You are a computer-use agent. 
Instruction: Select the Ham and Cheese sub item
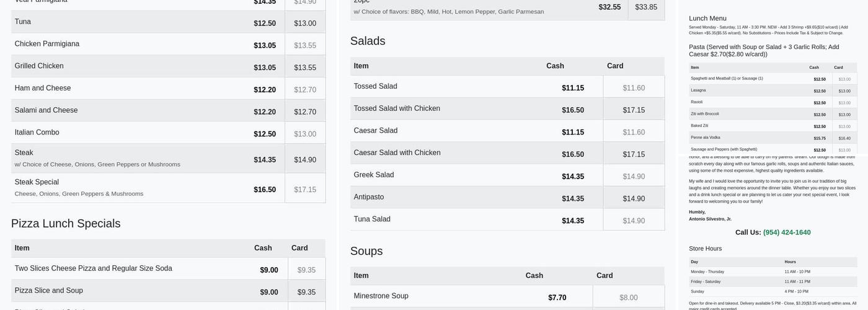coord(43,88)
